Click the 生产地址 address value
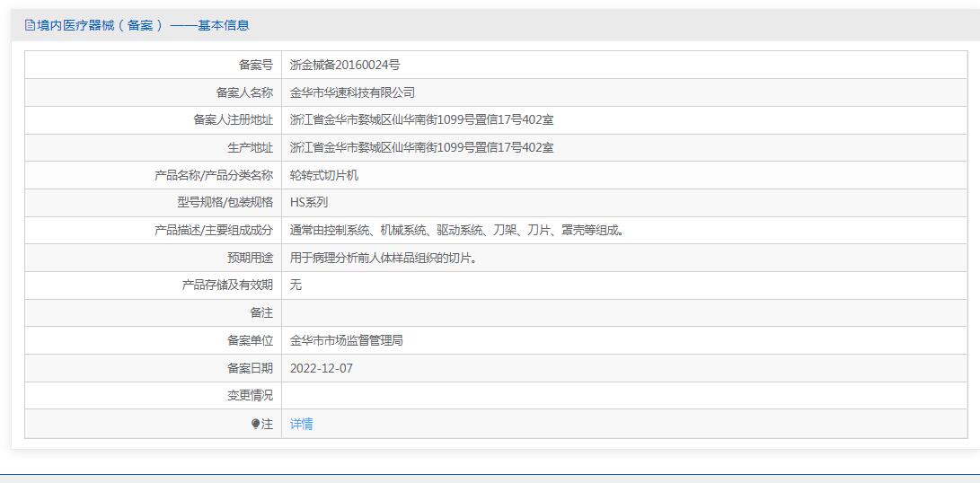The width and height of the screenshot is (980, 483). pos(422,148)
